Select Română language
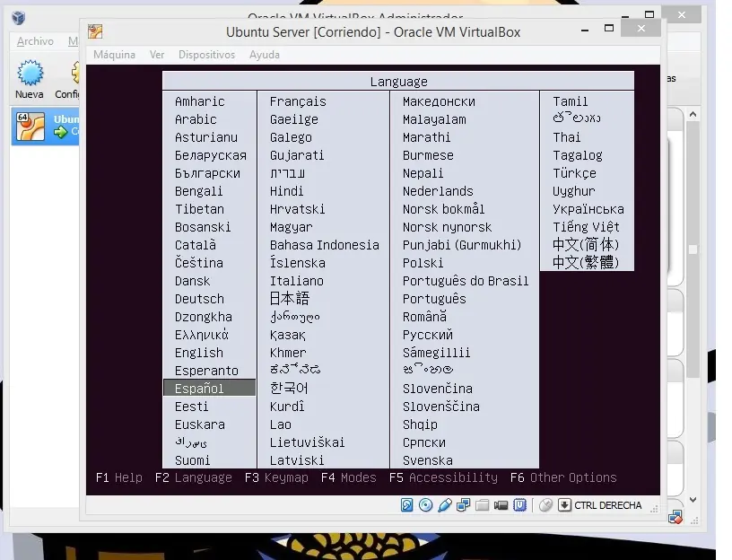This screenshot has height=560, width=732. (x=424, y=317)
